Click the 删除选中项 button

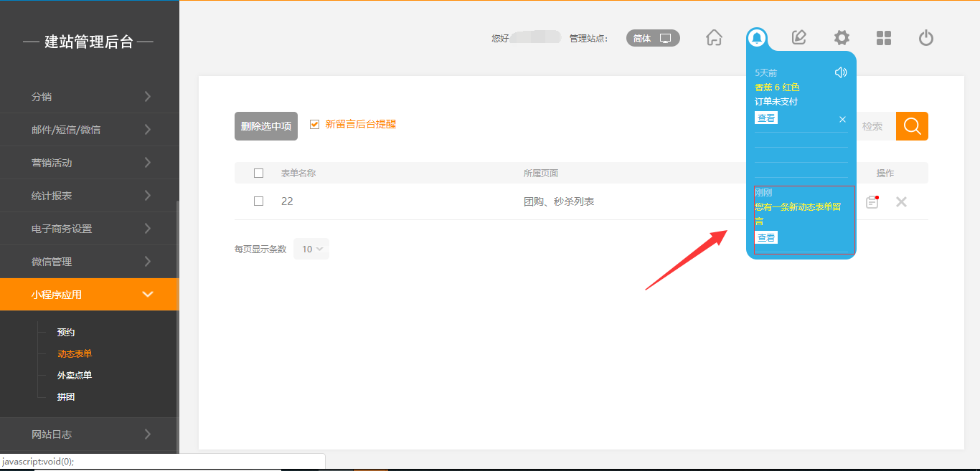click(265, 126)
